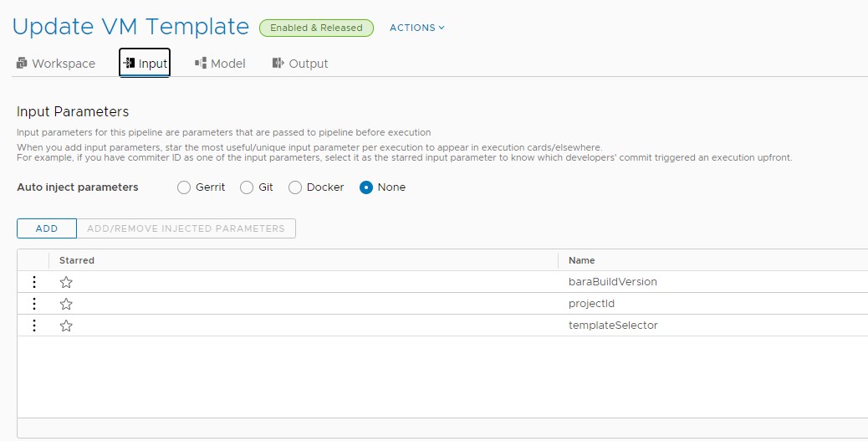868x441 pixels.
Task: Select Docker auto inject option
Action: click(295, 187)
